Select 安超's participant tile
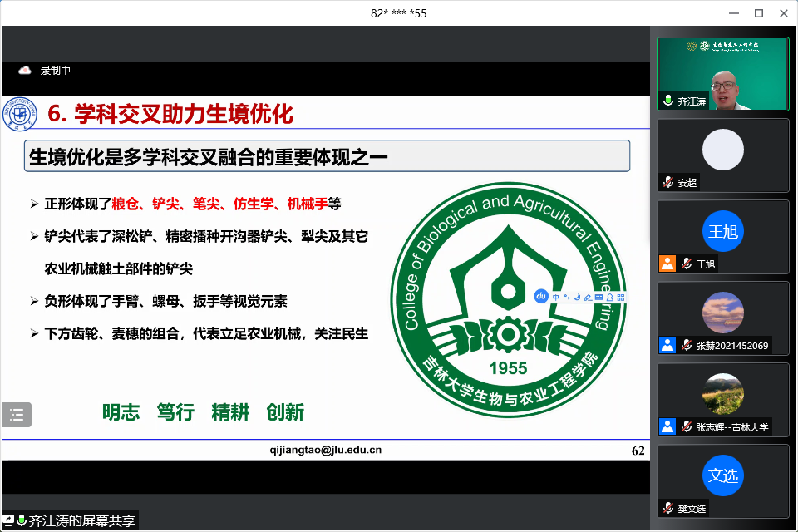The width and height of the screenshot is (798, 532). point(722,155)
